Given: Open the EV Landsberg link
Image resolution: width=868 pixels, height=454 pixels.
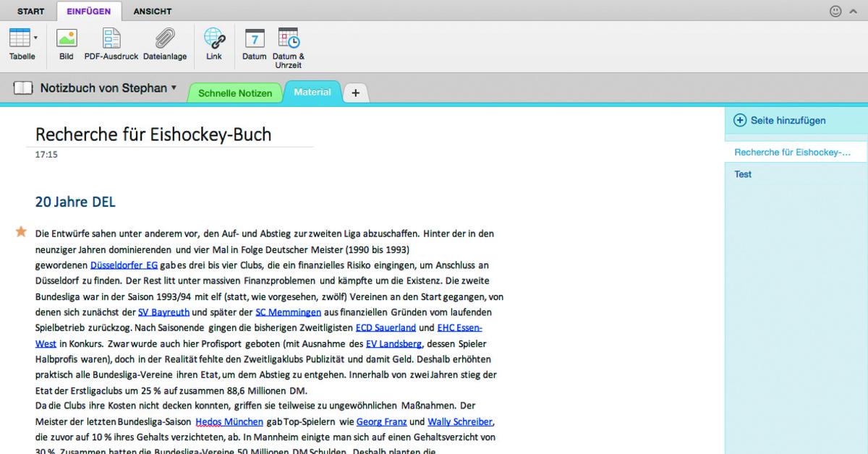Looking at the screenshot, I should (394, 344).
